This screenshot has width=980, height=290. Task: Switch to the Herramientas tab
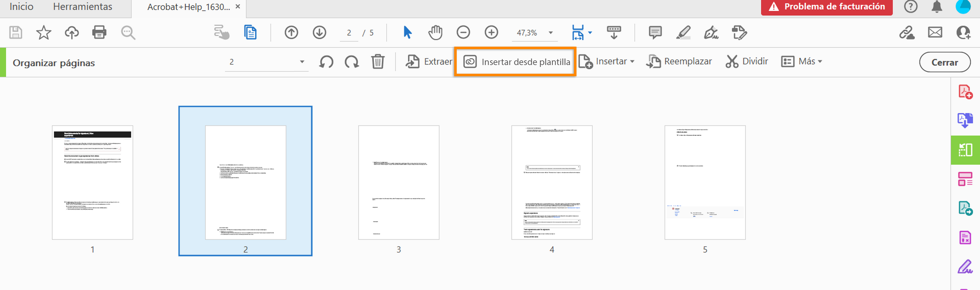(82, 7)
